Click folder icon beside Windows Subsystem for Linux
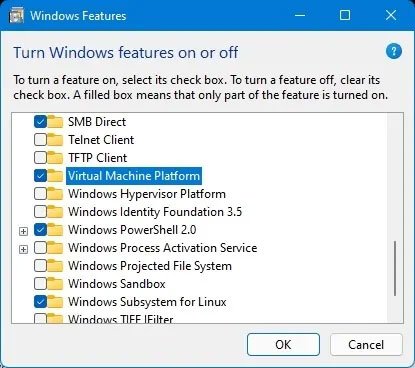Image resolution: width=415 pixels, height=368 pixels. 55,302
